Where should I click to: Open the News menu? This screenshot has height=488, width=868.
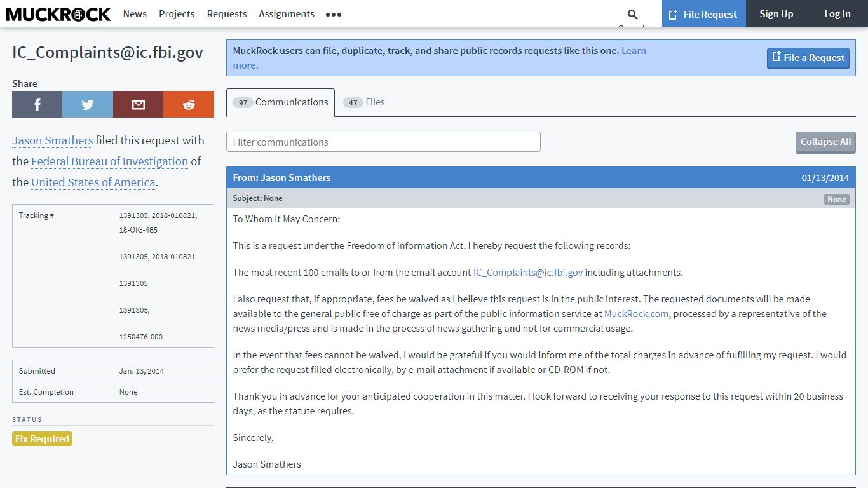coord(135,13)
